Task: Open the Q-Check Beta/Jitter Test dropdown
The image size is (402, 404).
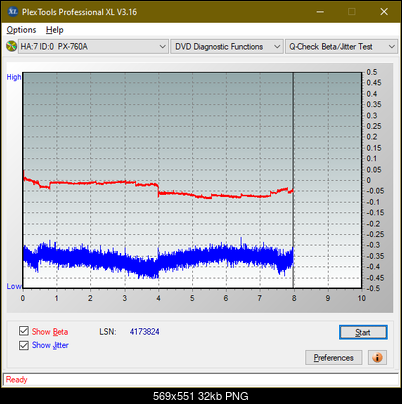Action: [x=341, y=47]
